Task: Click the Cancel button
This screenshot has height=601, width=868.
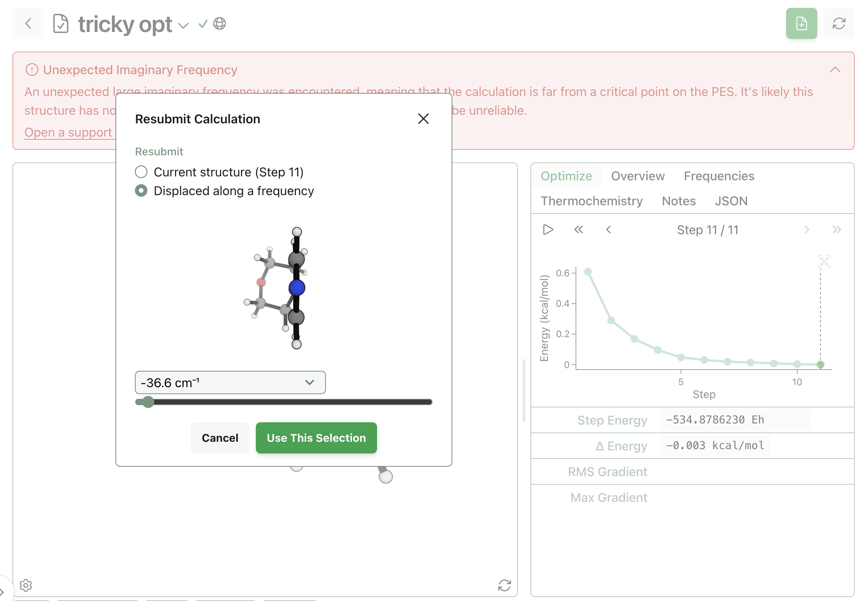Action: tap(220, 438)
